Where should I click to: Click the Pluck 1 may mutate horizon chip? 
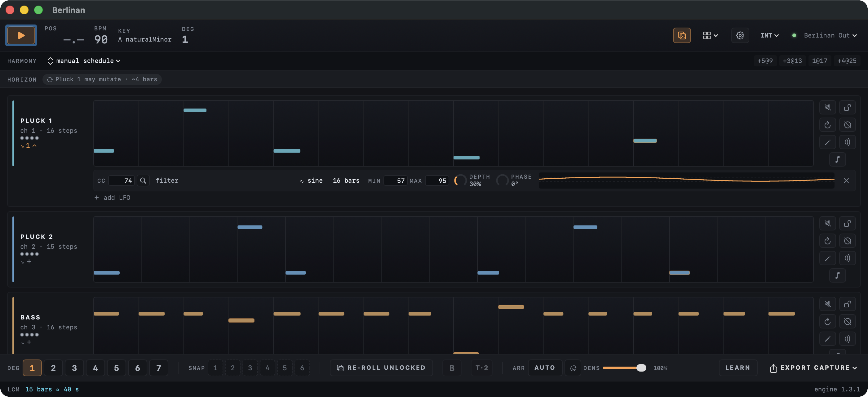point(102,79)
